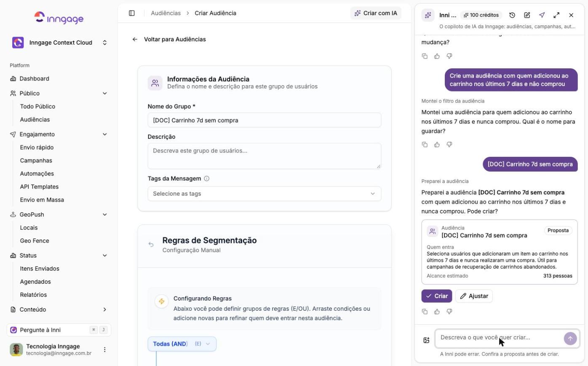Go to Dashboard in the sidebar

coord(34,78)
